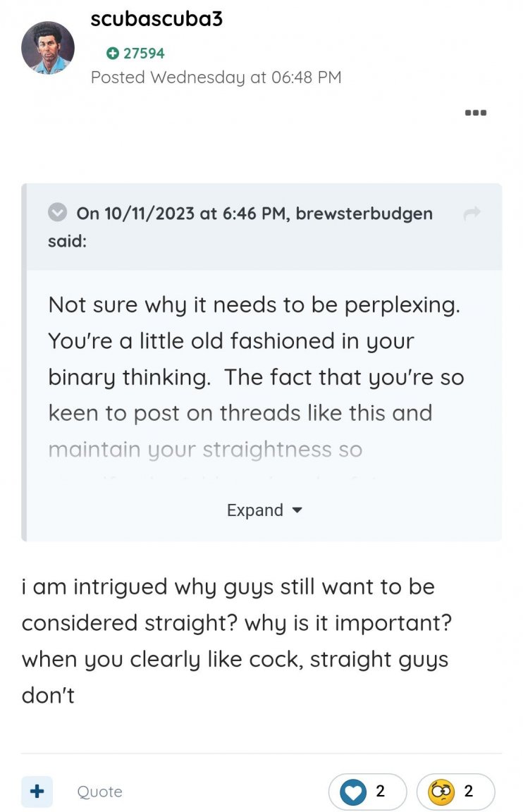Click the heart reaction icon
Image resolution: width=523 pixels, height=812 pixels.
[x=353, y=792]
